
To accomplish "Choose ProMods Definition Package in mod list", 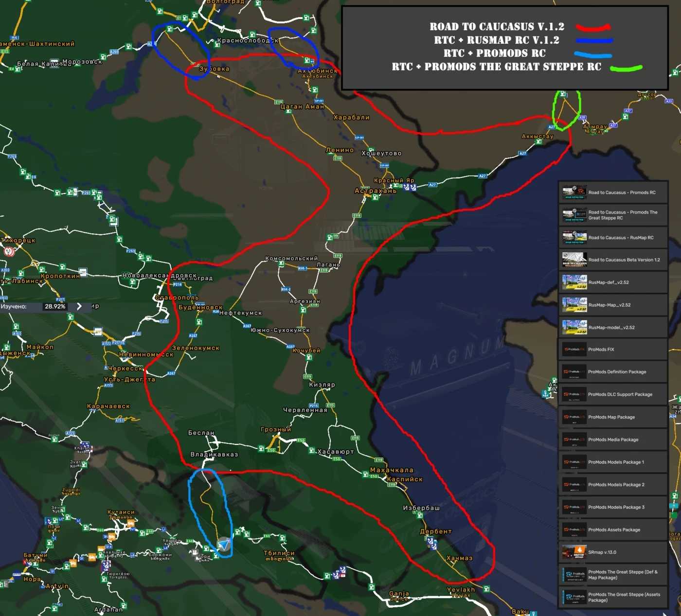I will pyautogui.click(x=613, y=372).
